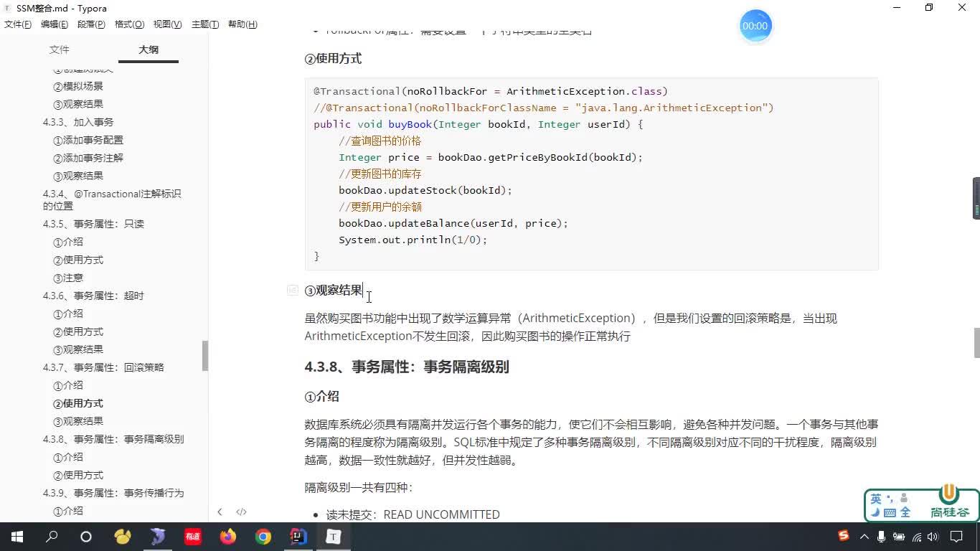Collapse the sidebar with the arrow icon
980x551 pixels.
(220, 512)
